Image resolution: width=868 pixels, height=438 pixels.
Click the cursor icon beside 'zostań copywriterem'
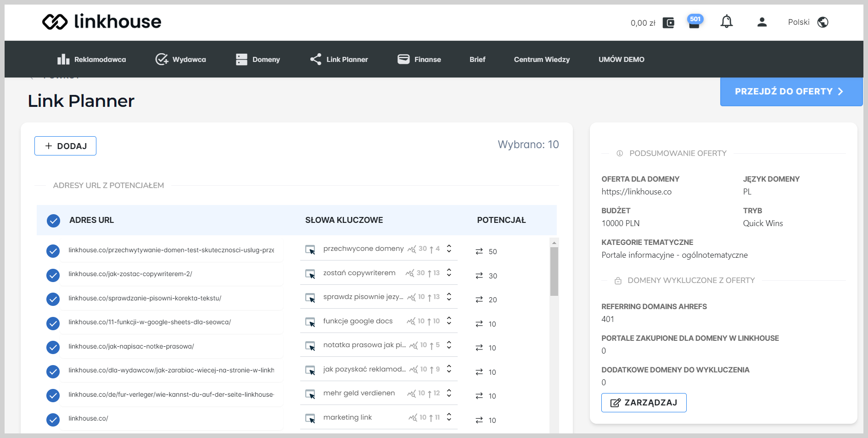(x=310, y=274)
